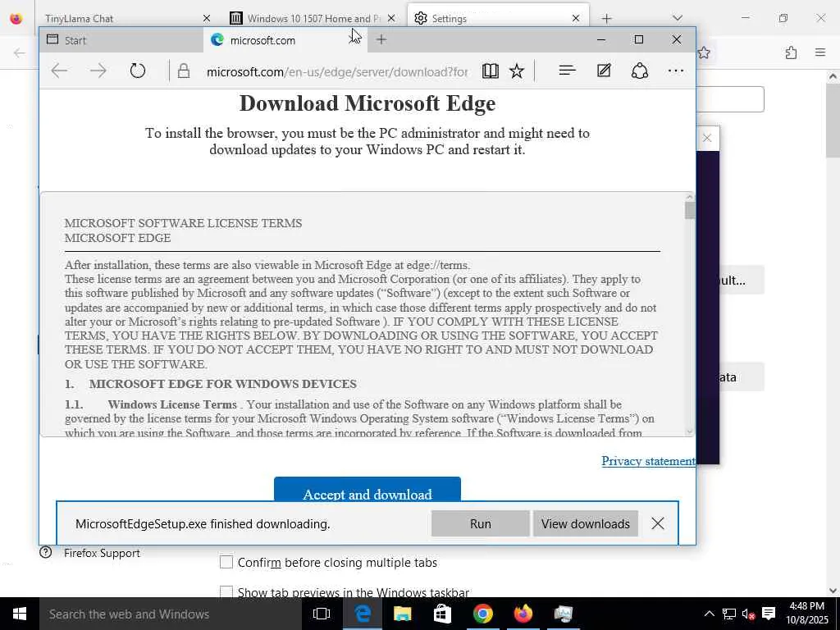Make a Web Note in Edge
The image size is (840, 630).
click(604, 71)
